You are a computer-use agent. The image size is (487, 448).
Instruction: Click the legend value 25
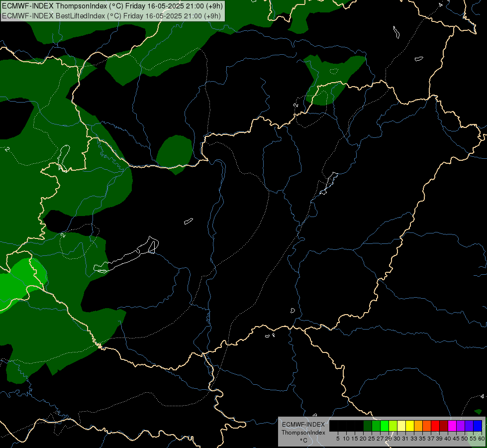click(x=372, y=439)
